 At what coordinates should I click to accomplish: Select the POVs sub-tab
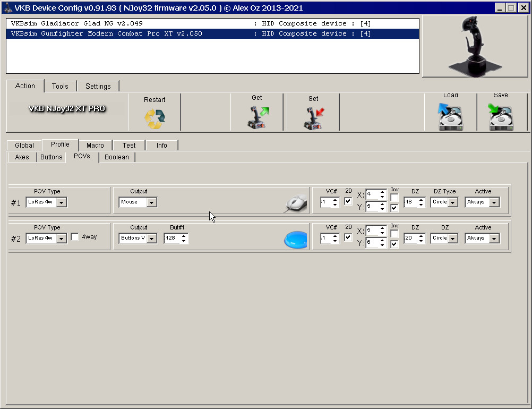[82, 156]
